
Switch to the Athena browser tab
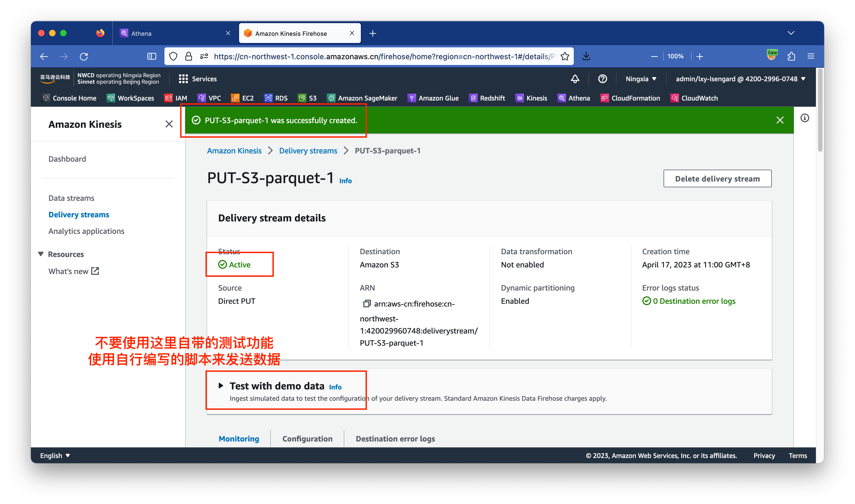click(141, 33)
